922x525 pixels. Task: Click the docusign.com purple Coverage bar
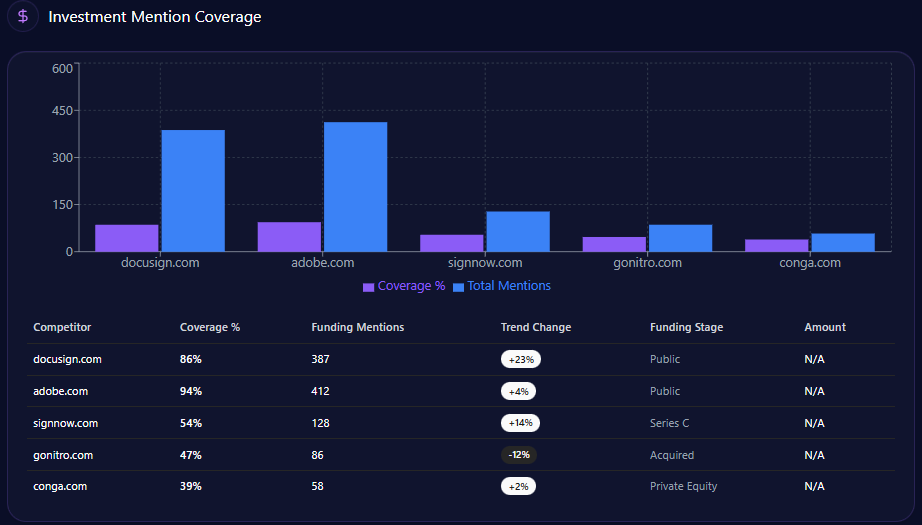pyautogui.click(x=126, y=238)
